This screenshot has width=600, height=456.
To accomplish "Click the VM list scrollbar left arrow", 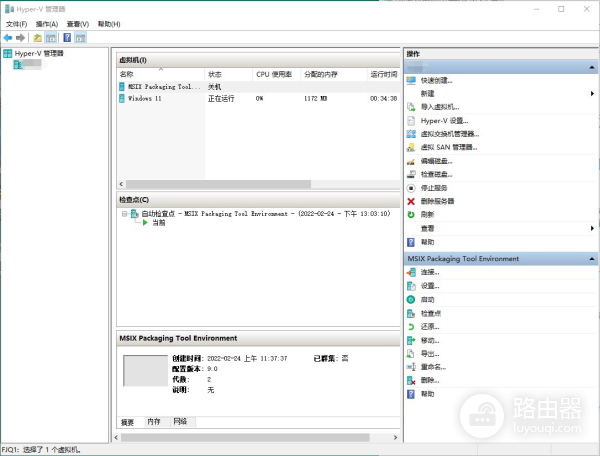I will click(121, 184).
